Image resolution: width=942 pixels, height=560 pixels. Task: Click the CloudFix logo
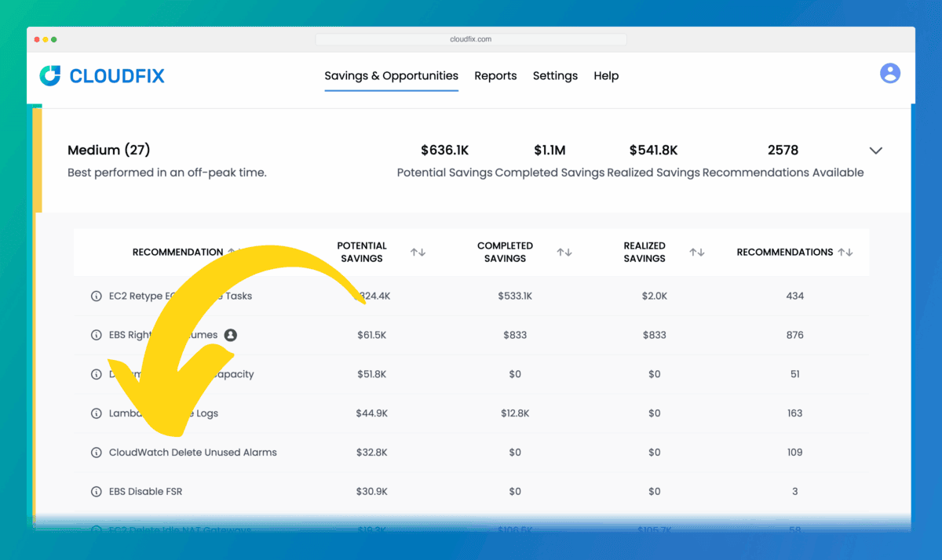[x=102, y=76]
